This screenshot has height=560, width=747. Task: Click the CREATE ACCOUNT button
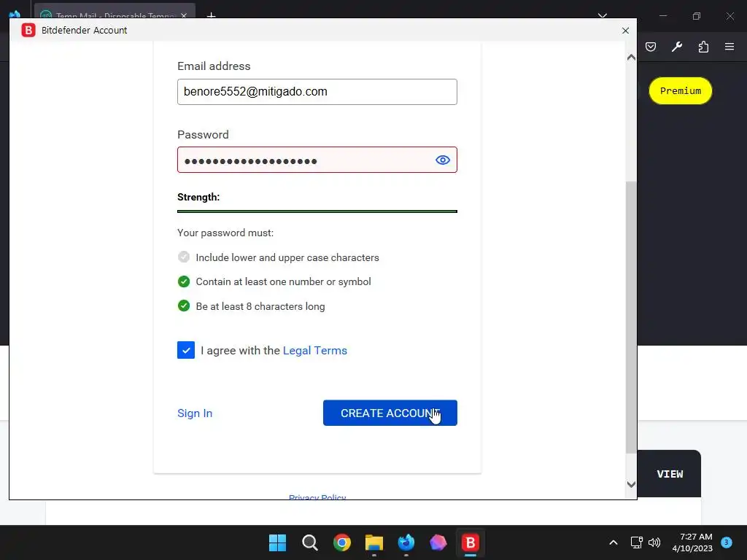tap(390, 413)
